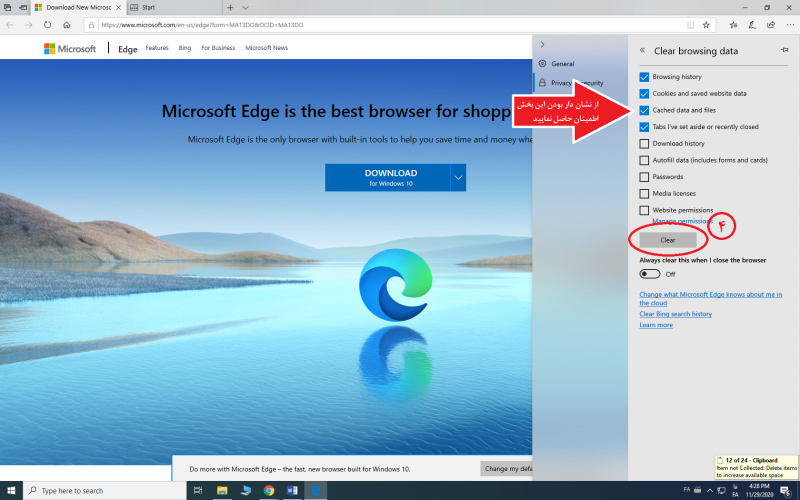
Task: Uncheck the Browsing history checkbox
Action: (645, 77)
